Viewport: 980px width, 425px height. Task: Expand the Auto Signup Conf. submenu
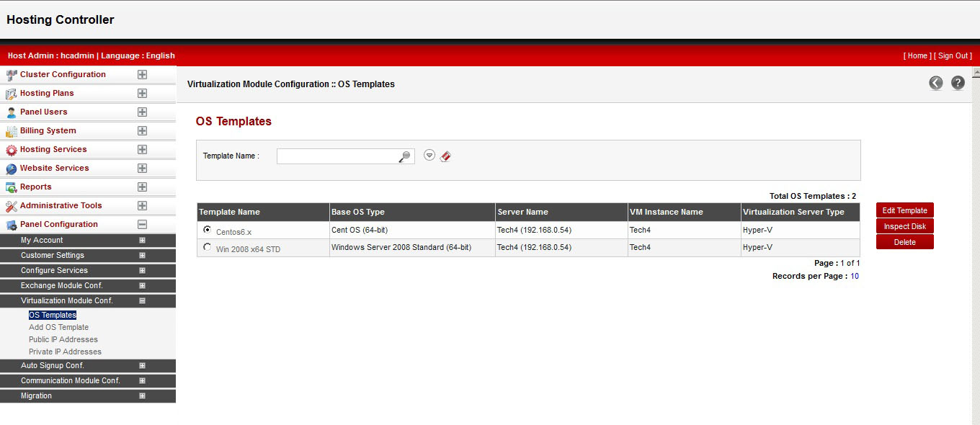pos(142,365)
